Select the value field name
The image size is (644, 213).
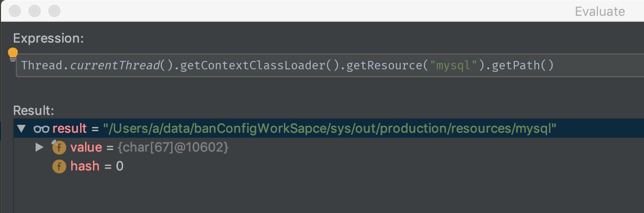(86, 148)
